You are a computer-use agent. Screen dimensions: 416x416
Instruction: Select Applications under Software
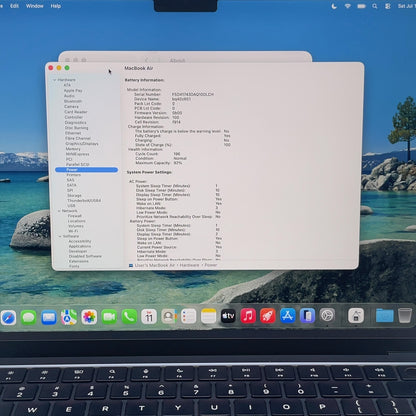pos(80,246)
